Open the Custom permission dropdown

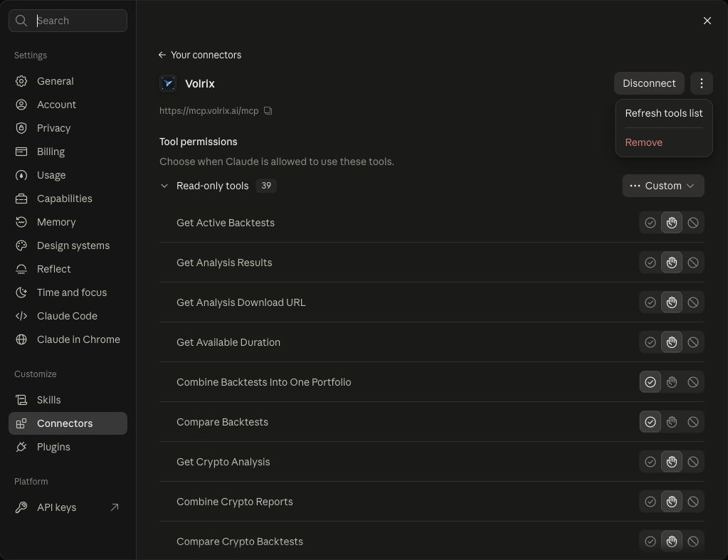[663, 186]
